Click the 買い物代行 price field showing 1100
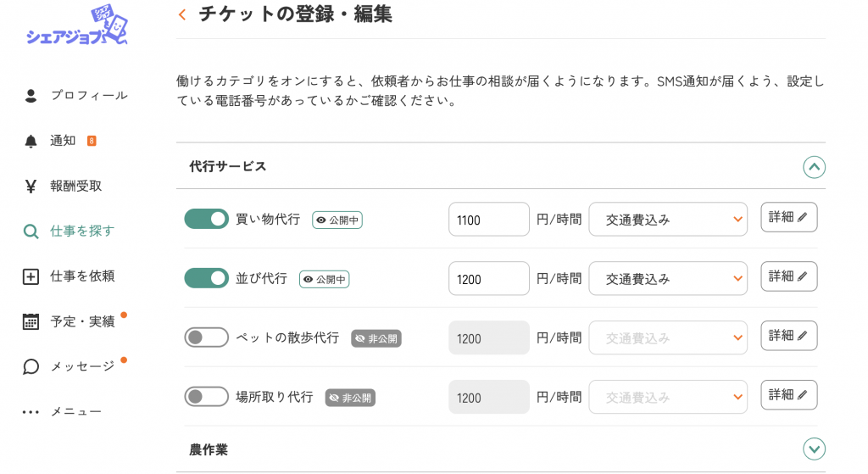This screenshot has height=474, width=868. click(488, 220)
